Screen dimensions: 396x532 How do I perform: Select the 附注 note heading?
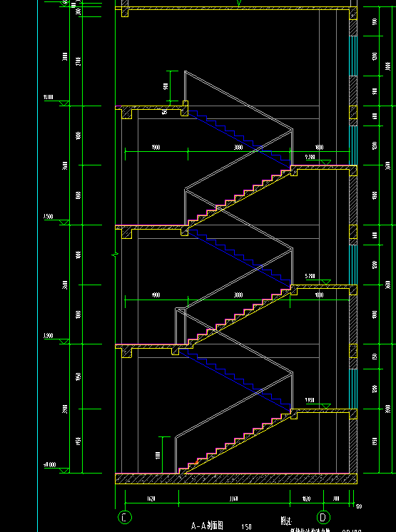click(x=286, y=521)
